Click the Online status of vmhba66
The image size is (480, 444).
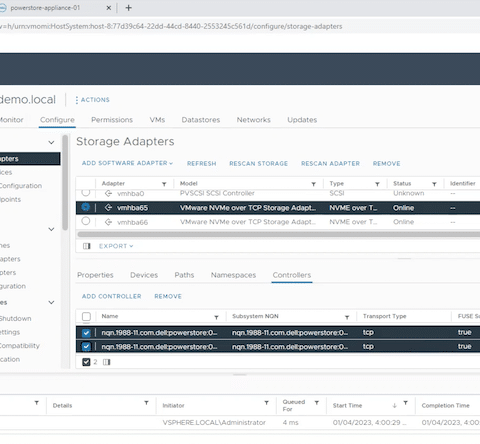403,222
